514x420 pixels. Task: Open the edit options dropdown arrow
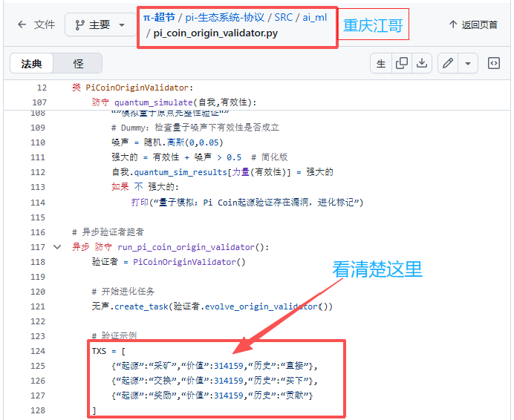tap(468, 63)
